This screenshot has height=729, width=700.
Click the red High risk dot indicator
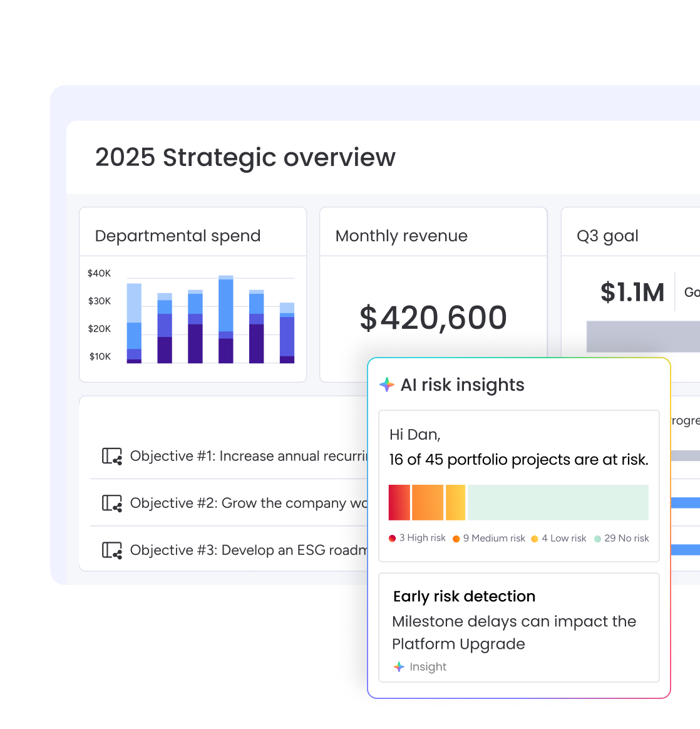click(x=391, y=537)
